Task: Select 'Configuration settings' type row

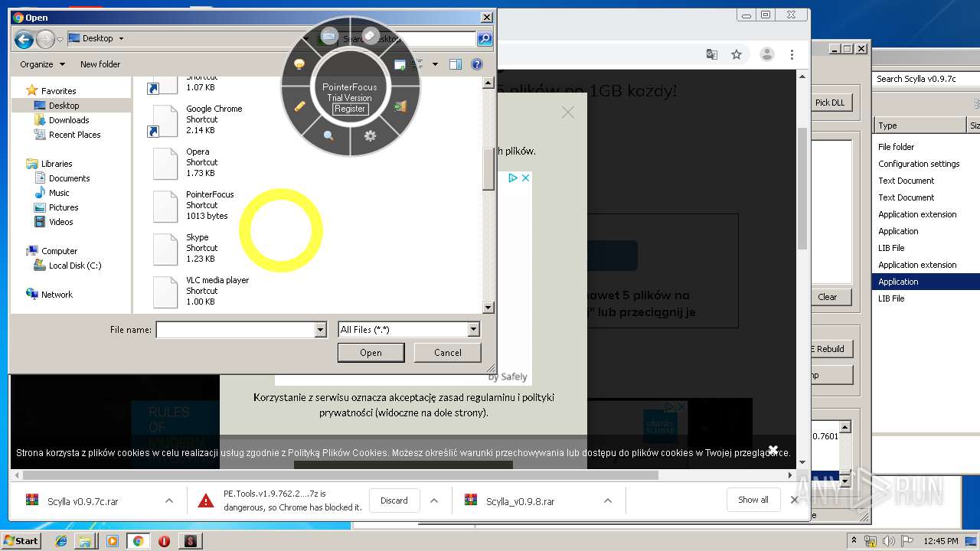Action: pos(919,164)
